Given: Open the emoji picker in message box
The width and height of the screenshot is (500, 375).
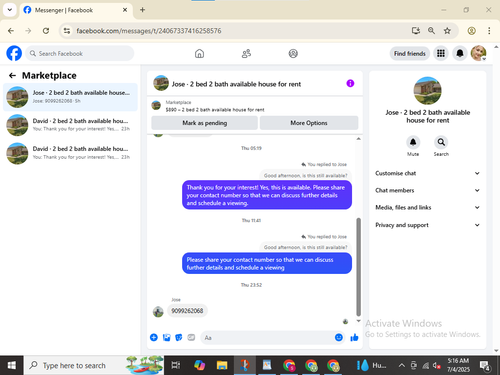Looking at the screenshot, I should (x=339, y=337).
